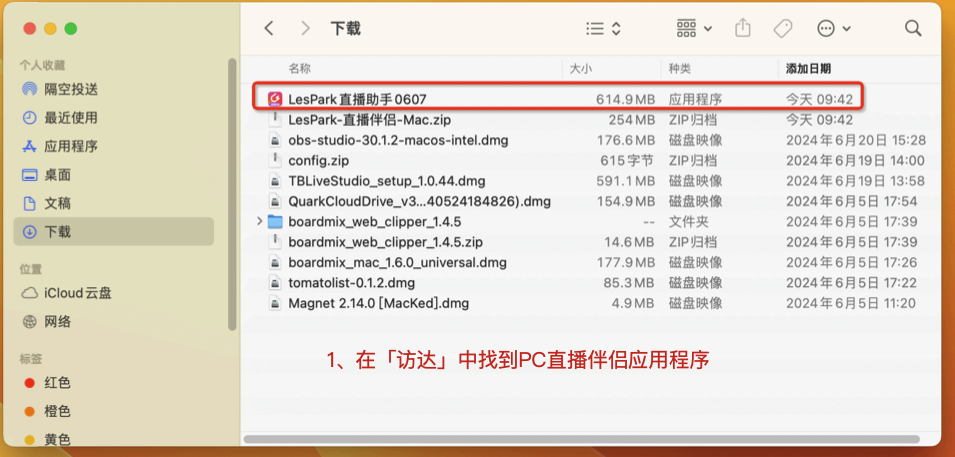Click the 614.9 MB size cell
Image resolution: width=955 pixels, height=457 pixels.
tap(626, 99)
